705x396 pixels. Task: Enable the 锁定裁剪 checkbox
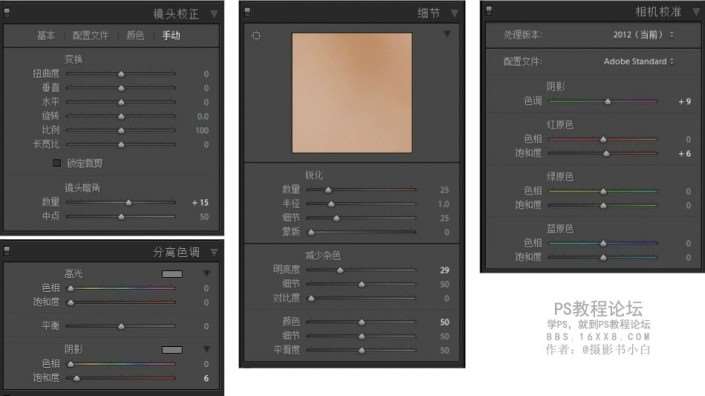click(x=57, y=163)
